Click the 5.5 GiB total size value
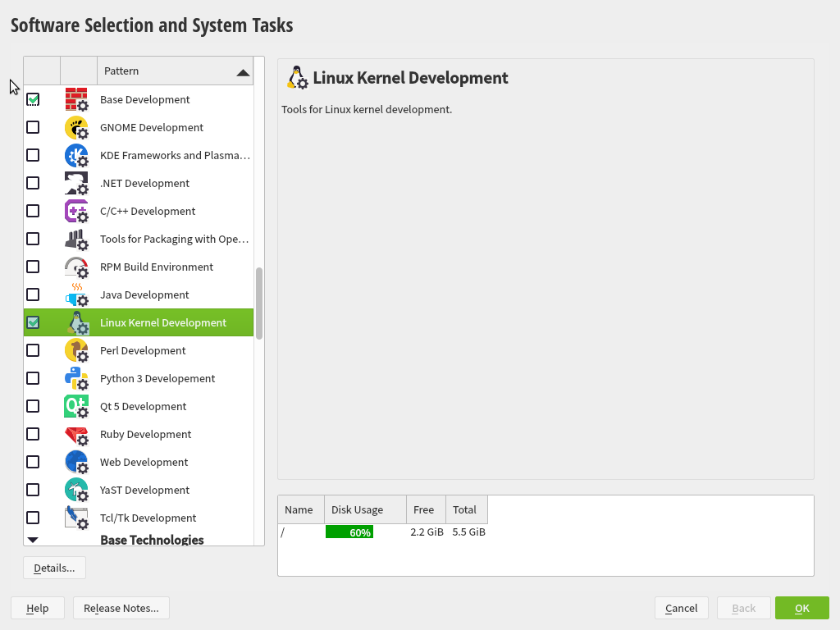 [468, 532]
